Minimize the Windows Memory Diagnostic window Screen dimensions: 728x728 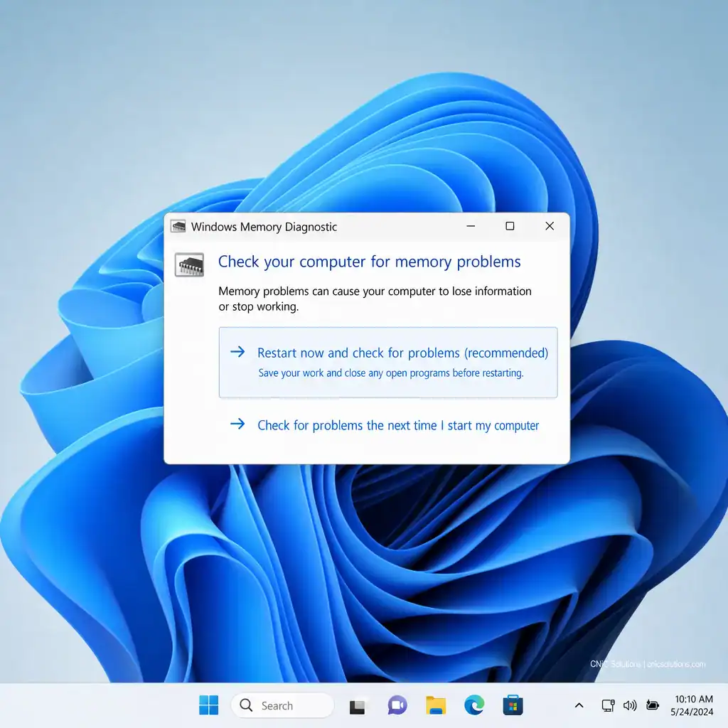tap(471, 226)
